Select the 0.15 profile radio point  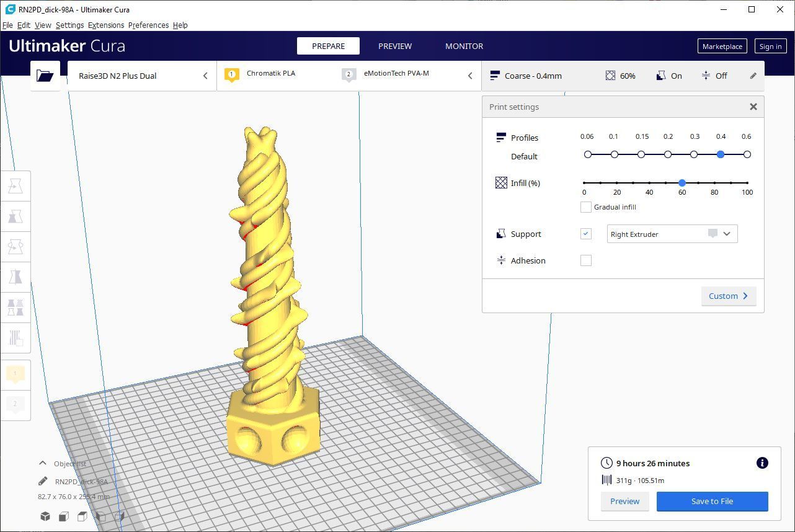[641, 154]
